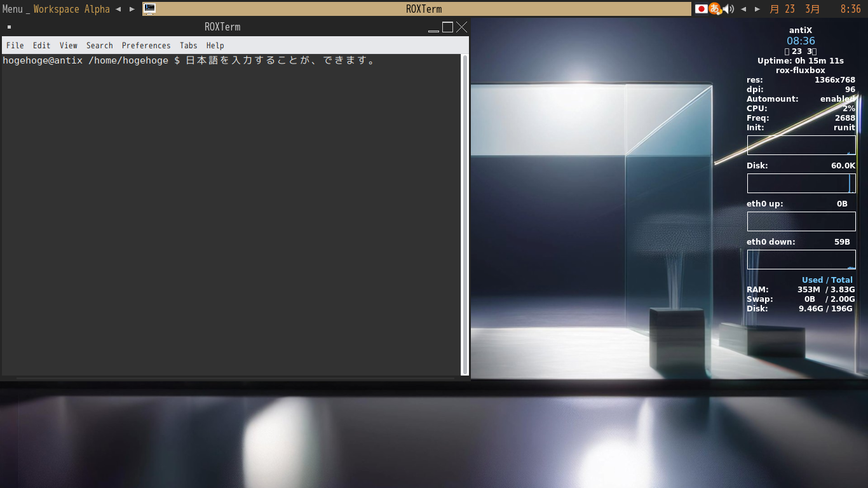Image resolution: width=868 pixels, height=488 pixels.
Task: Click the right arrow next to Workspace Alpha
Action: coord(132,9)
